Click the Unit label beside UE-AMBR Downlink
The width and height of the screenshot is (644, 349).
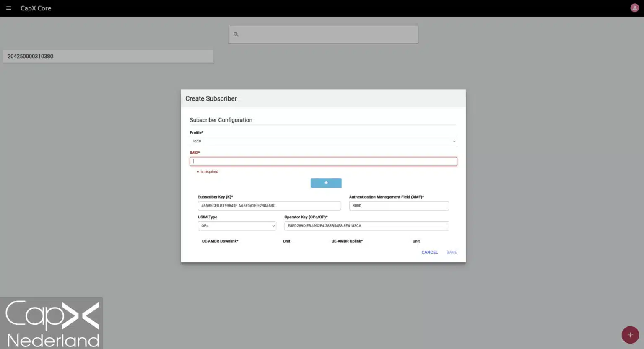coord(286,241)
